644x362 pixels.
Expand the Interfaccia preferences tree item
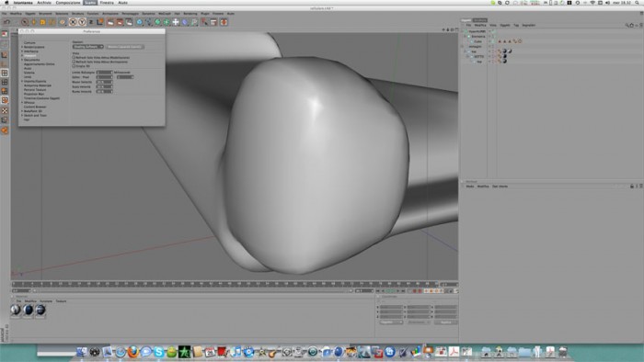point(22,51)
